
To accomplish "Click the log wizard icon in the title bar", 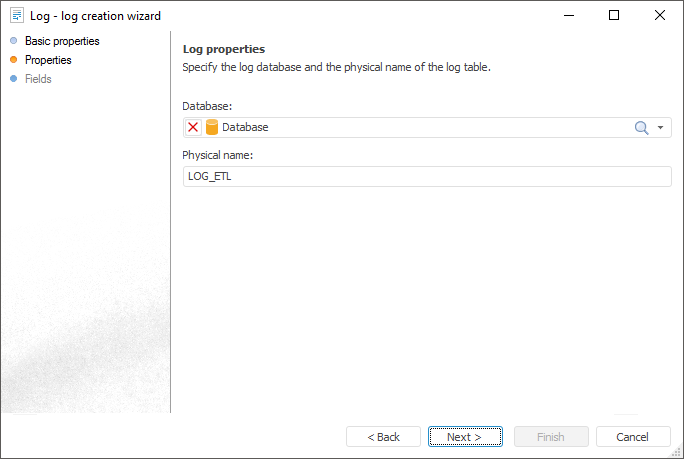I will (16, 15).
